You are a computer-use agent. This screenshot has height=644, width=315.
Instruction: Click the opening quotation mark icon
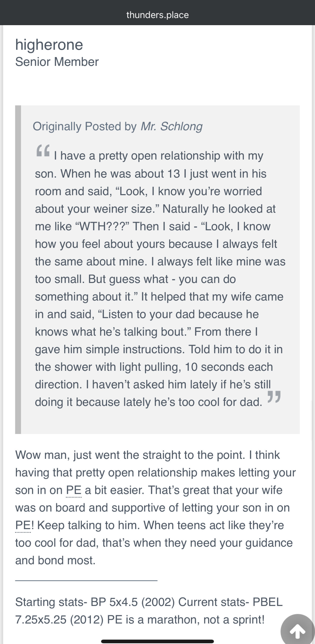pyautogui.click(x=43, y=150)
